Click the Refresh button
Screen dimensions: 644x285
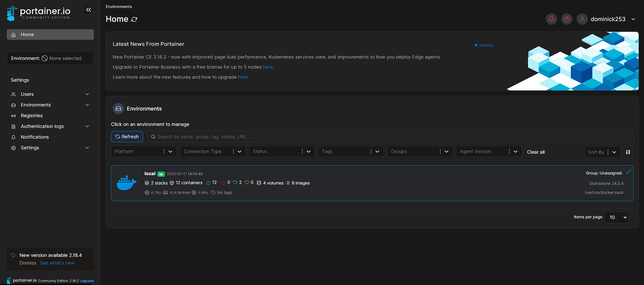tap(127, 137)
